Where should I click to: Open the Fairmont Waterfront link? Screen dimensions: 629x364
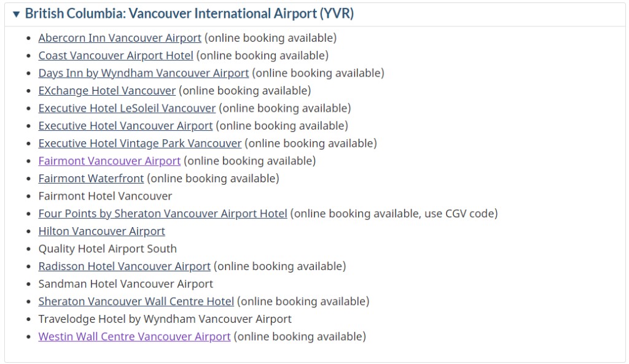[91, 179]
